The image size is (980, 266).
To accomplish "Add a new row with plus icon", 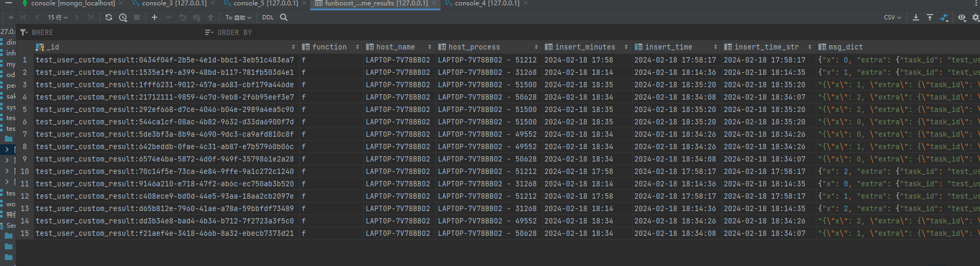I will (x=155, y=17).
